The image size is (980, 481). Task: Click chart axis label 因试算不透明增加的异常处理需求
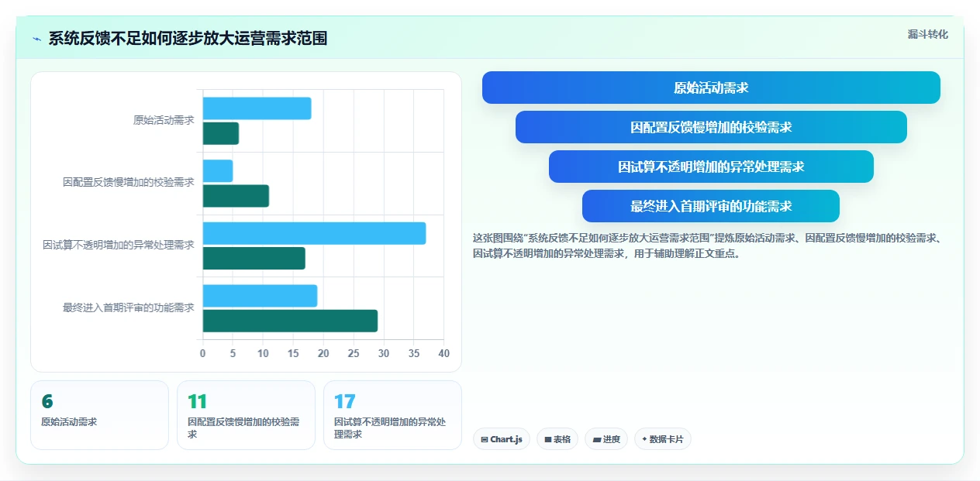click(119, 246)
